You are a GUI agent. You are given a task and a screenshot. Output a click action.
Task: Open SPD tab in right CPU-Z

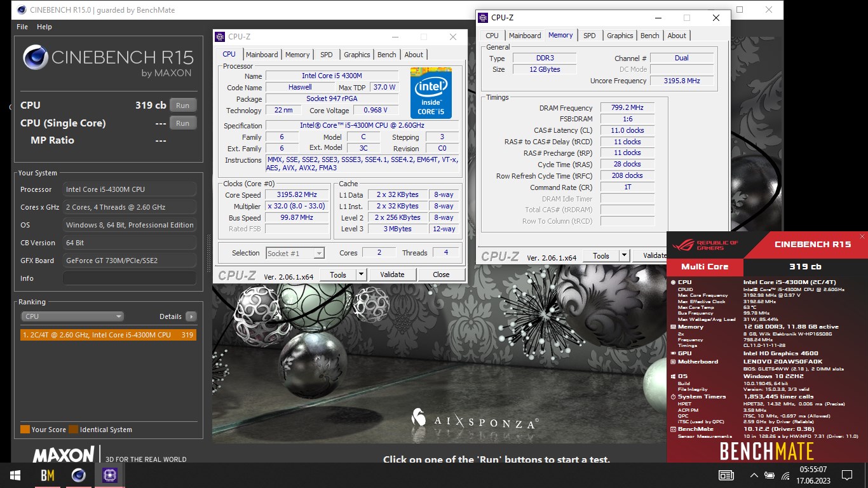pos(590,36)
